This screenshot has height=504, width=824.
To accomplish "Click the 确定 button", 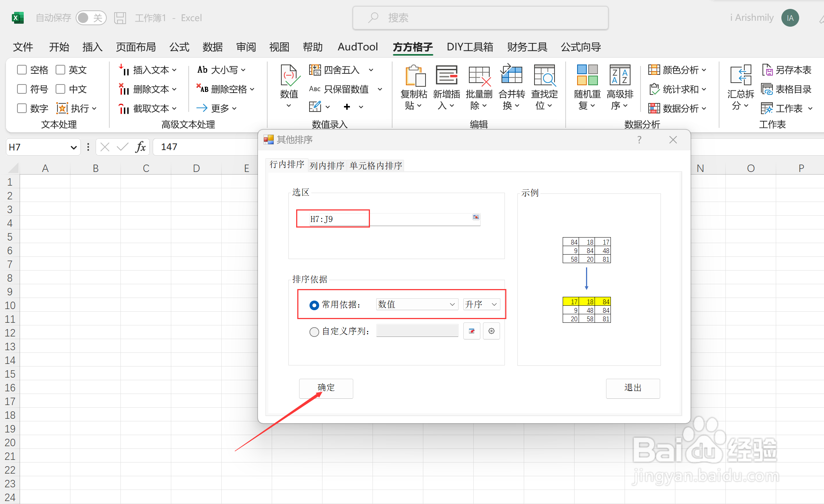I will tap(326, 388).
